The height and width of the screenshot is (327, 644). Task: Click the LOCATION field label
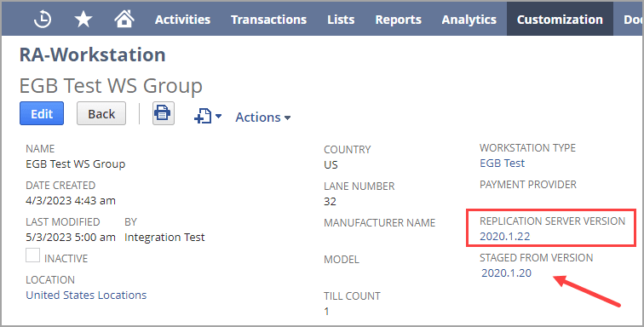[50, 280]
